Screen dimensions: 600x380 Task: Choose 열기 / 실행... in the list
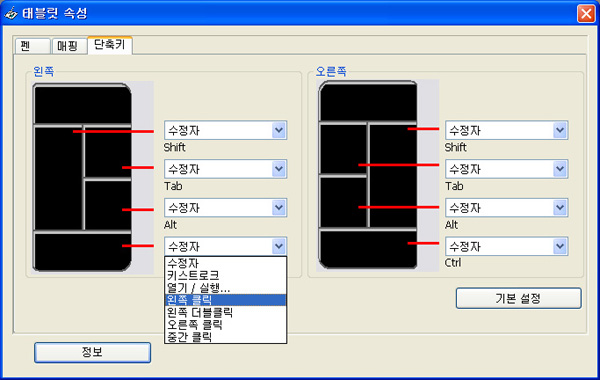pyautogui.click(x=225, y=287)
